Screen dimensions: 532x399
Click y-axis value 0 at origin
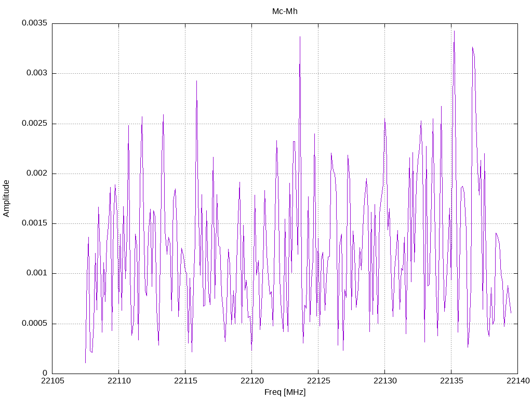pyautogui.click(x=45, y=373)
